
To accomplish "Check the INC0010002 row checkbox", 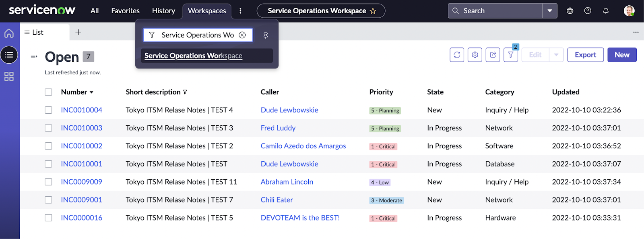I will pos(48,146).
